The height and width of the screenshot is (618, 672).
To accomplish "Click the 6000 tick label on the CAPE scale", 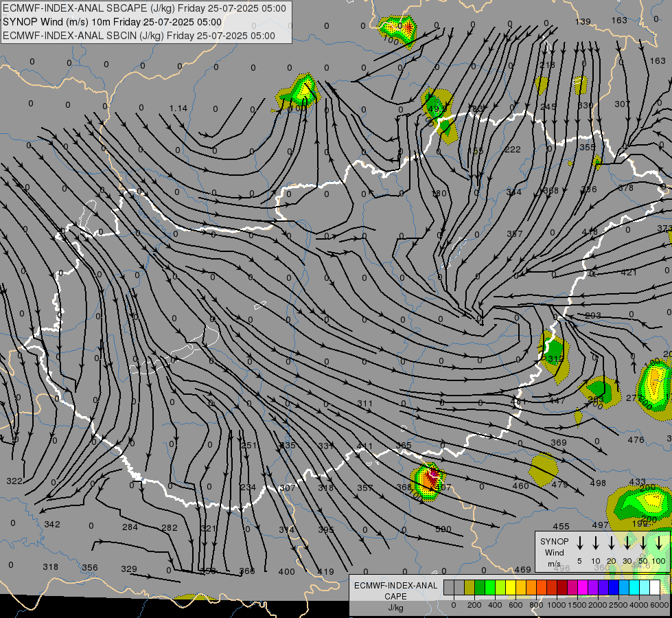I will point(659,605).
